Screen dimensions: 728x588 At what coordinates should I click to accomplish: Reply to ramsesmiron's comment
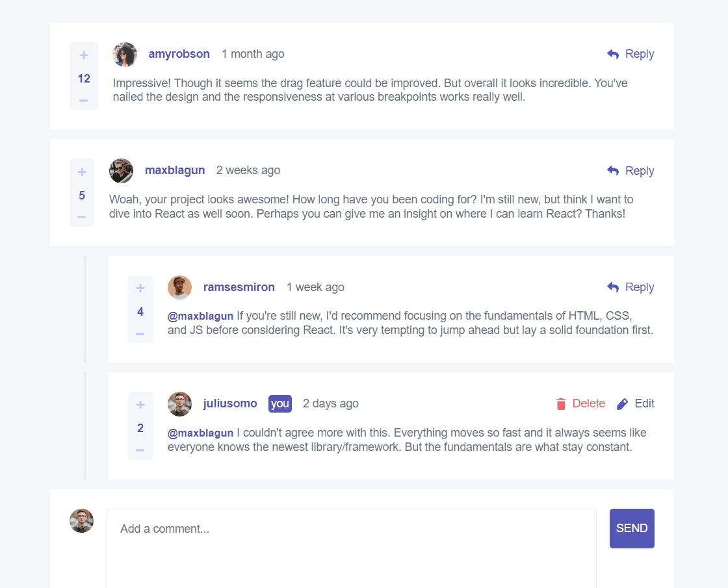[630, 287]
